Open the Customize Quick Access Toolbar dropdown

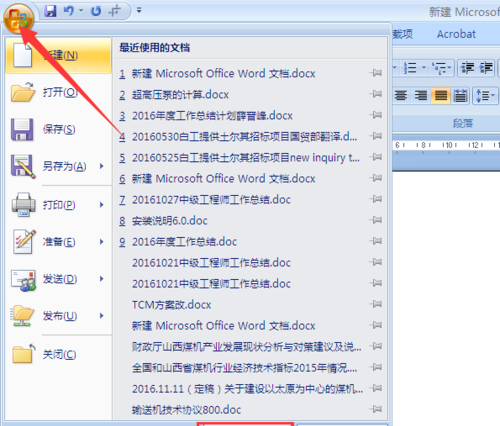pyautogui.click(x=139, y=11)
